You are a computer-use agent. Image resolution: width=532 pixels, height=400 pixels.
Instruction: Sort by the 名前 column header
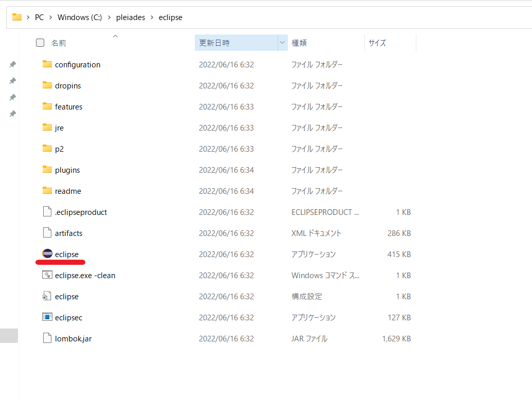[59, 43]
